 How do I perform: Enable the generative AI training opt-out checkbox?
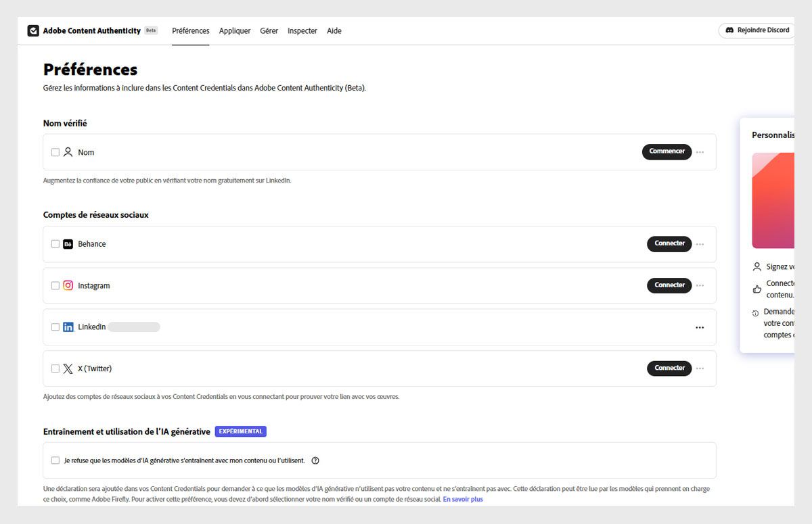click(x=55, y=460)
